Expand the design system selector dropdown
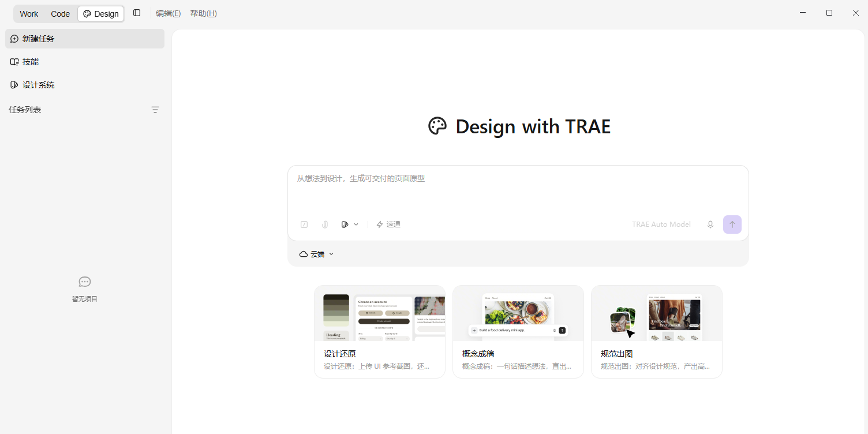This screenshot has width=868, height=434. 350,225
